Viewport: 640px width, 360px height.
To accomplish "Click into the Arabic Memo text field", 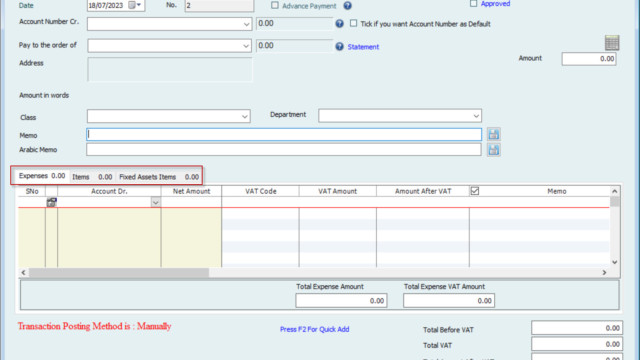I will (284, 150).
